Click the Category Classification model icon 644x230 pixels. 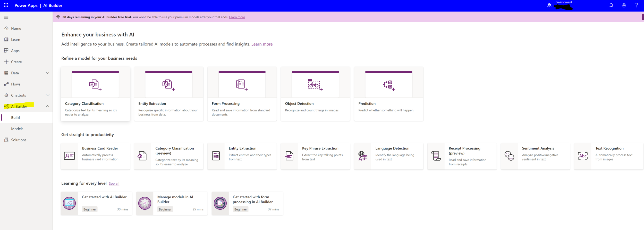tap(95, 85)
